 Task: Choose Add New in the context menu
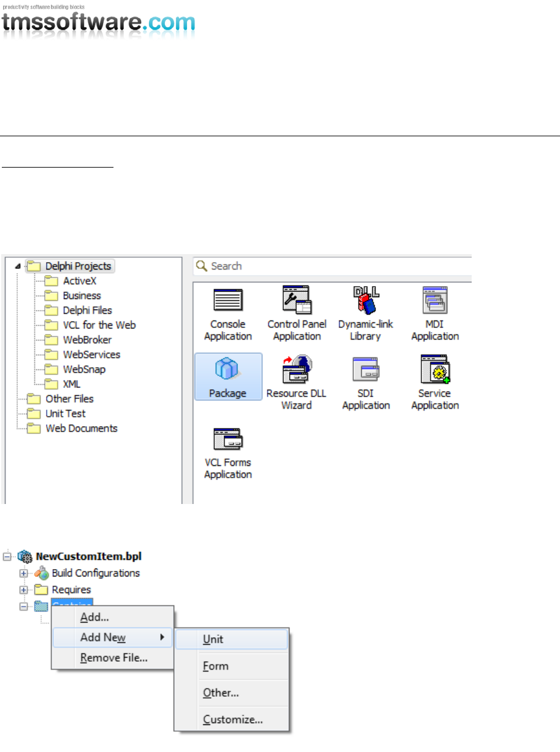point(113,637)
